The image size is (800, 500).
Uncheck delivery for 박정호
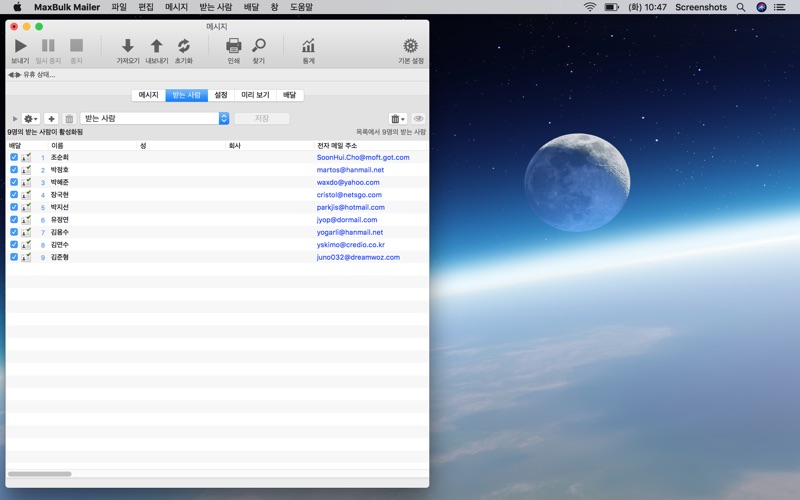pos(14,169)
